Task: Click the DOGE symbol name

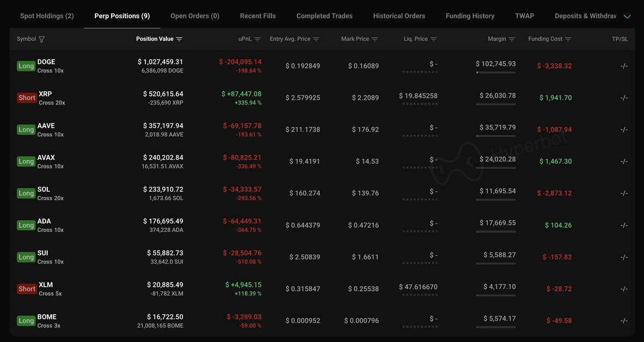Action: pos(46,62)
